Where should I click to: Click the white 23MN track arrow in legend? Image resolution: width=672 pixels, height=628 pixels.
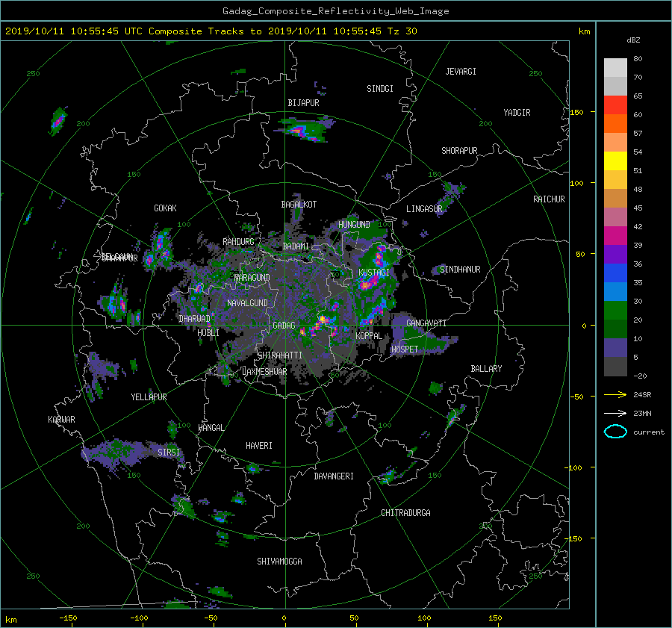615,413
